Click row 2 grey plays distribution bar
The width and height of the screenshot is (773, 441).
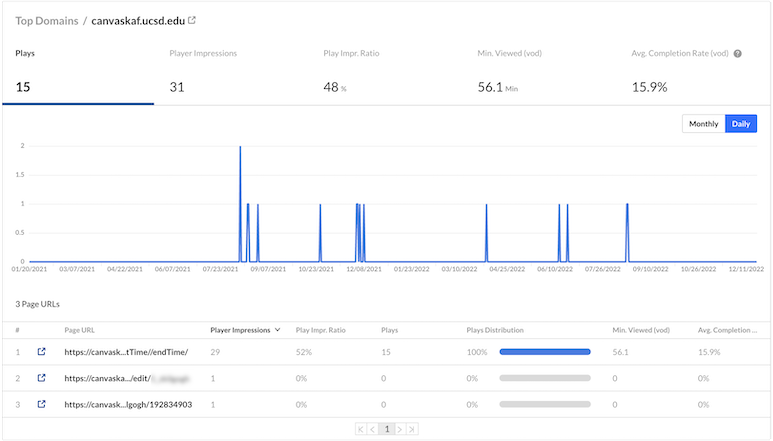tap(545, 378)
